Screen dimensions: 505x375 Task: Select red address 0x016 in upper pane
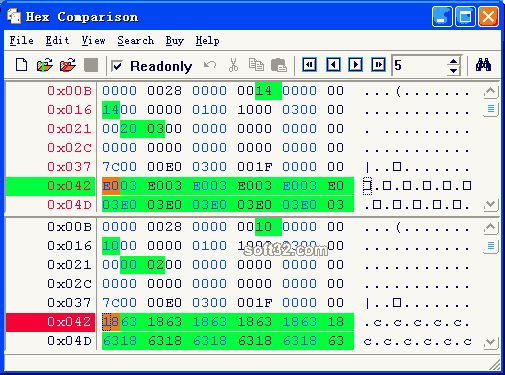point(69,110)
